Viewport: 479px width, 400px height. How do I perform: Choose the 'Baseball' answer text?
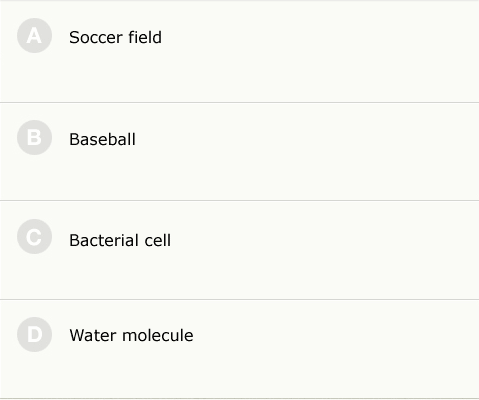pos(102,139)
